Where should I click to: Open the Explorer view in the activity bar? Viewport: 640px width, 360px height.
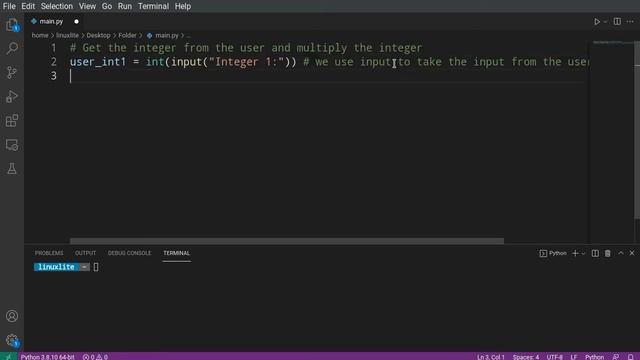click(12, 24)
